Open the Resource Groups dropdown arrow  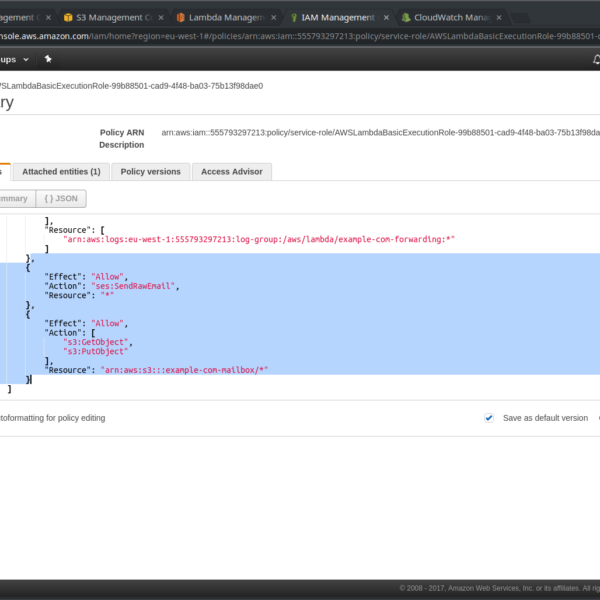coord(26,60)
